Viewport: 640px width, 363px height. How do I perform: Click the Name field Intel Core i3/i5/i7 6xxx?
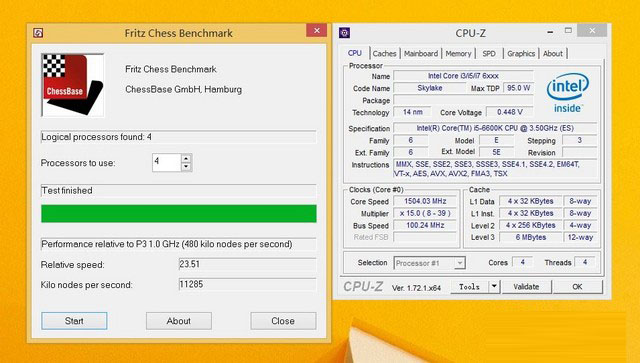click(463, 76)
